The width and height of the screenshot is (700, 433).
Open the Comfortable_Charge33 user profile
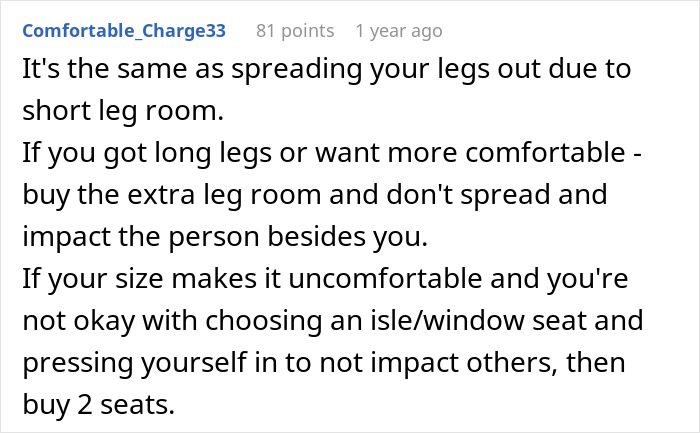(124, 31)
